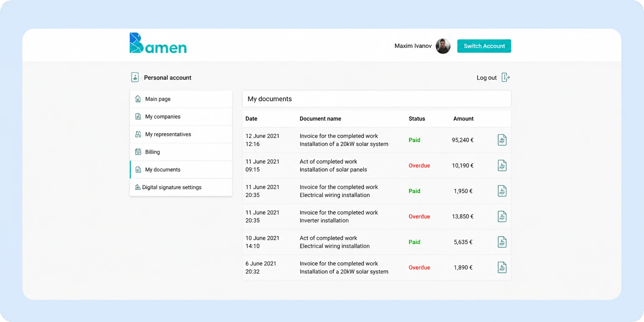Open PDF for the Inverter installation invoice
This screenshot has height=322, width=644.
[502, 216]
